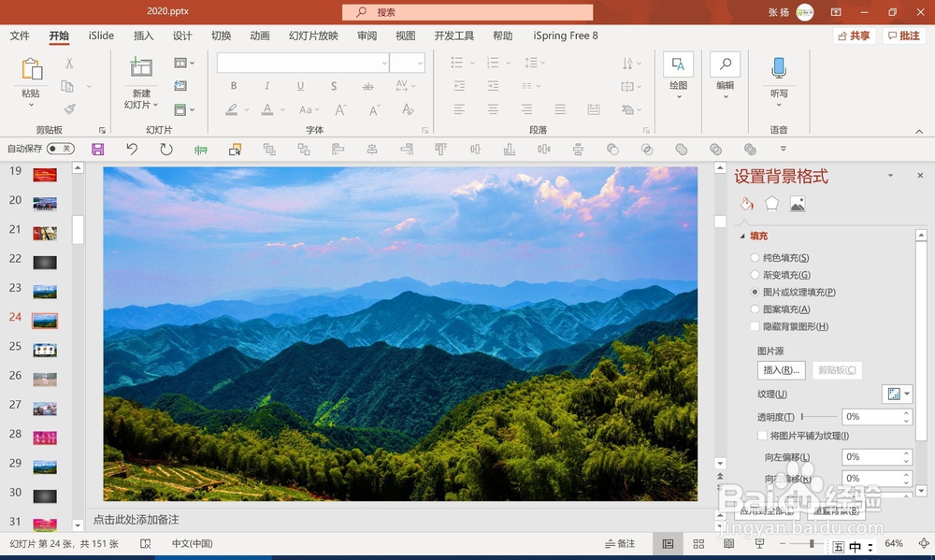Select Picture or texture fill (图片或纹理填充) option

tap(755, 293)
